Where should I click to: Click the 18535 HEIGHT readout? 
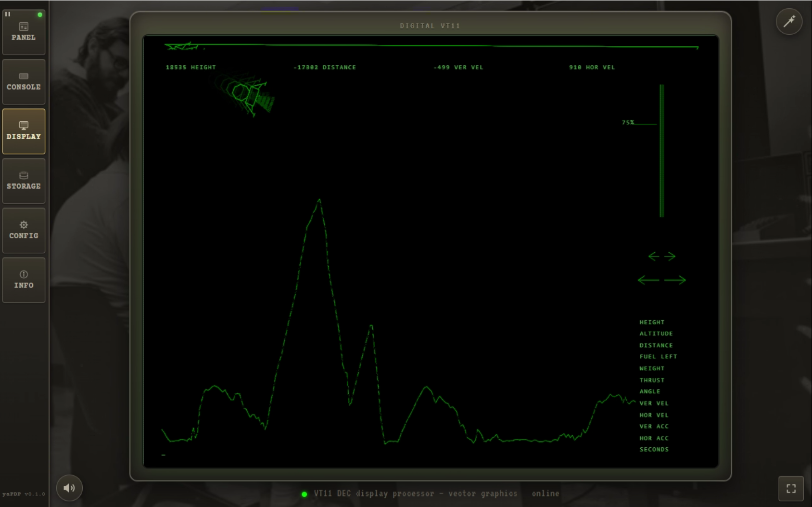point(191,67)
